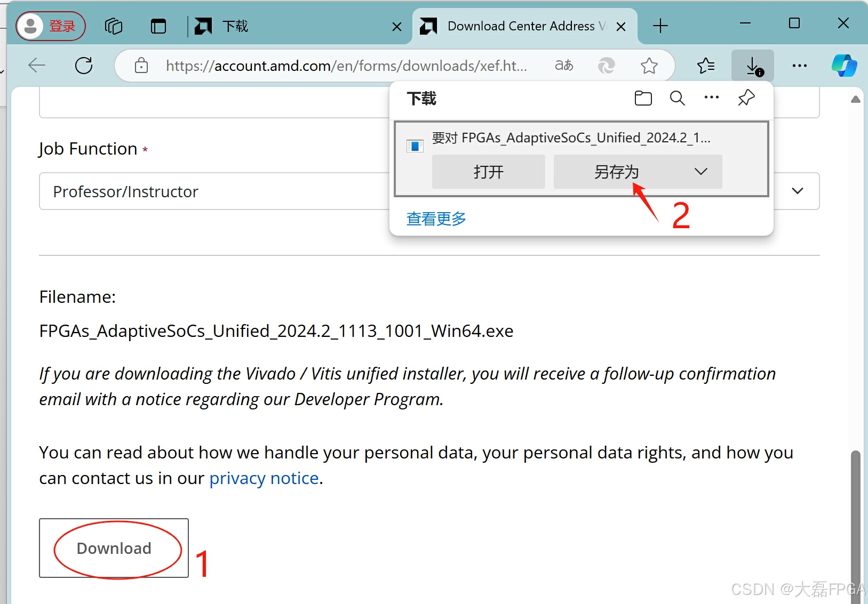Viewport: 868px width, 604px height.
Task: Switch to the 下载 tab
Action: tap(299, 26)
